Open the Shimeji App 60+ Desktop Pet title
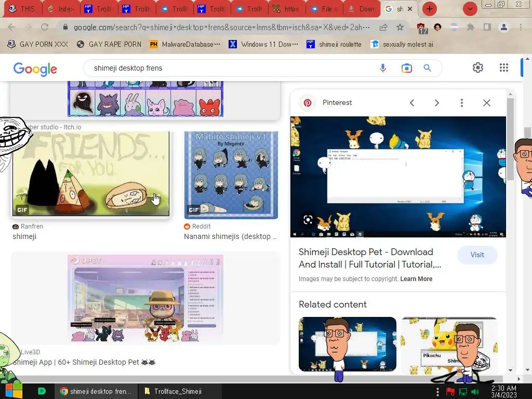The width and height of the screenshot is (532, 399). (84, 362)
